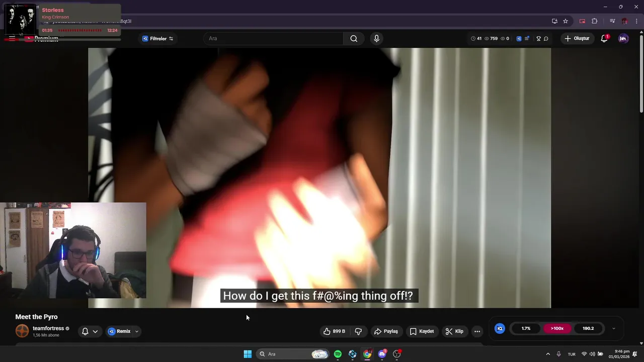Expand the IQ stats panel chevron
The height and width of the screenshot is (362, 644).
613,328
